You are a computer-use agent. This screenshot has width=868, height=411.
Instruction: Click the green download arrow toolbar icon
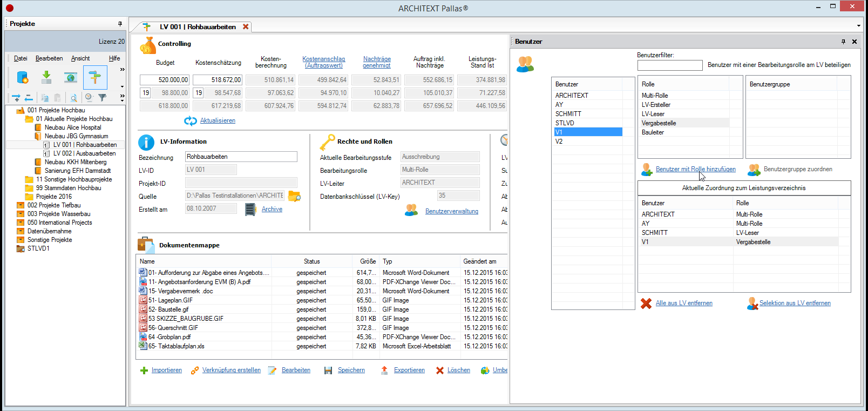coord(46,78)
